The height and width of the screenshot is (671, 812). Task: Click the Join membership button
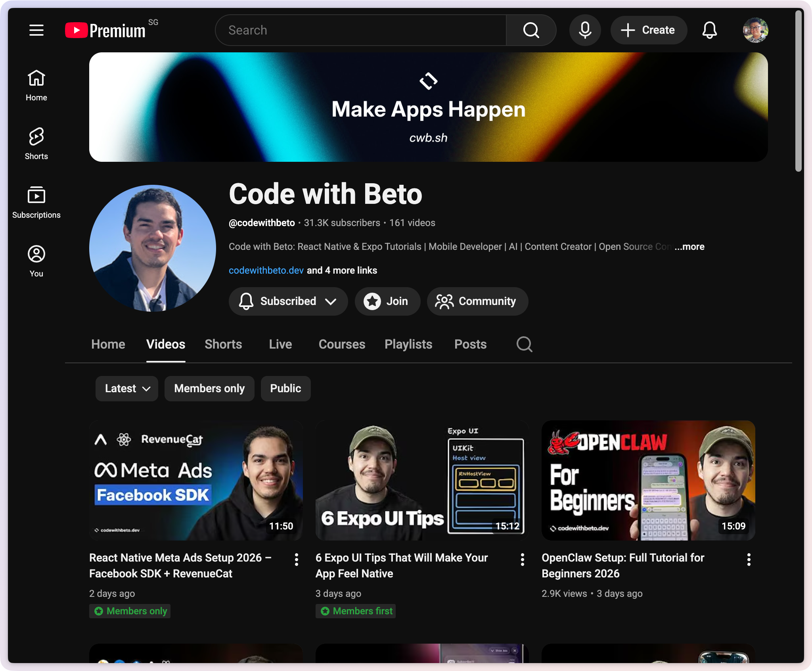(387, 301)
